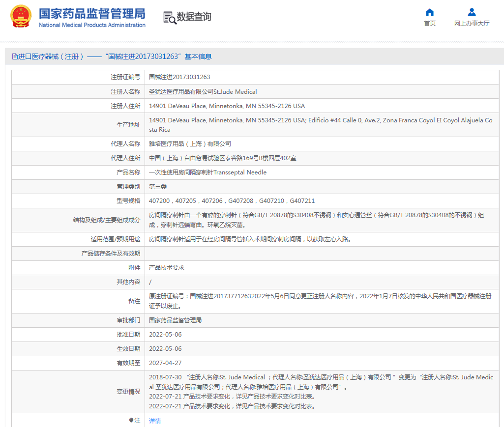Viewport: 504px width, 427px height.
Task: Click the house icon for 首页
Action: click(x=430, y=12)
